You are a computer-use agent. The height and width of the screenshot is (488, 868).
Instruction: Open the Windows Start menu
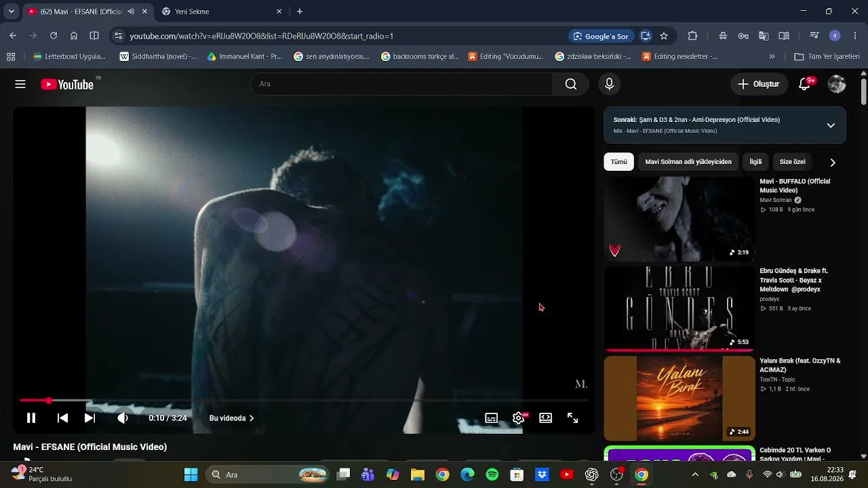pyautogui.click(x=191, y=474)
